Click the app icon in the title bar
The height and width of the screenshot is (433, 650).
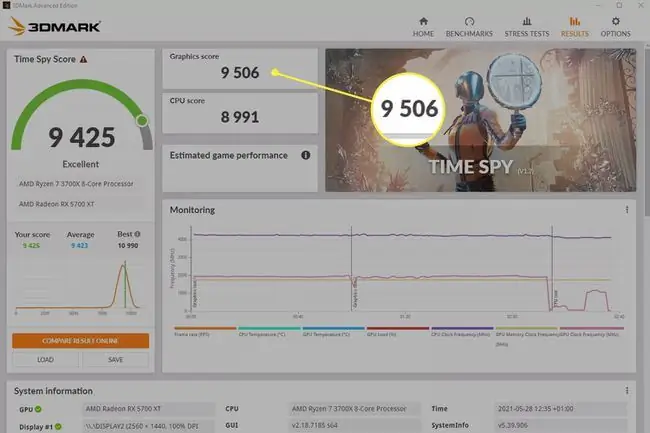coord(6,5)
